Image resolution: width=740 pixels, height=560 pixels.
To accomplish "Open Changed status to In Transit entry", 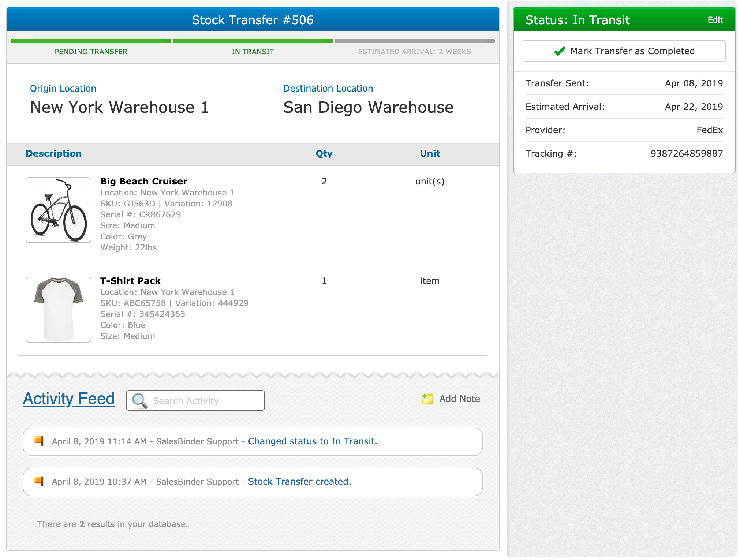I will point(312,441).
